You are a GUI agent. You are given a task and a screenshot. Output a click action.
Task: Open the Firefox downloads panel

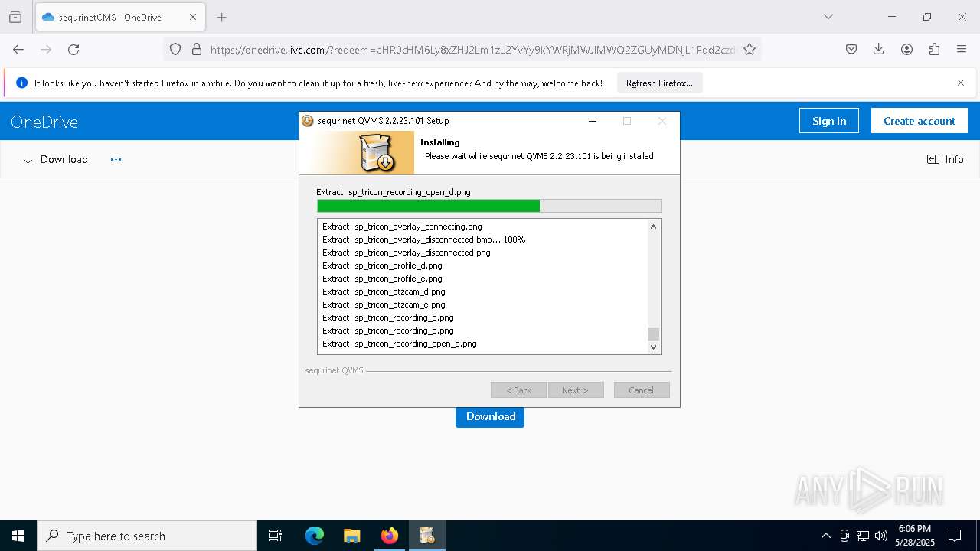click(879, 49)
